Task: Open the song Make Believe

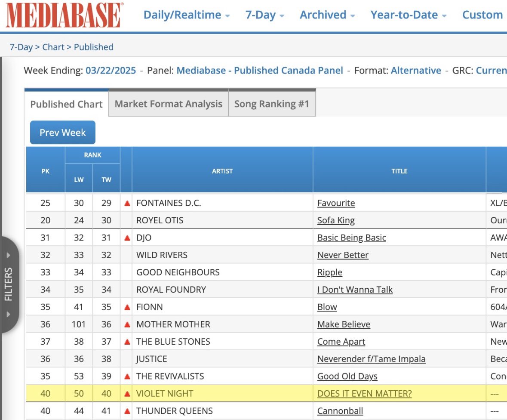Action: click(344, 324)
